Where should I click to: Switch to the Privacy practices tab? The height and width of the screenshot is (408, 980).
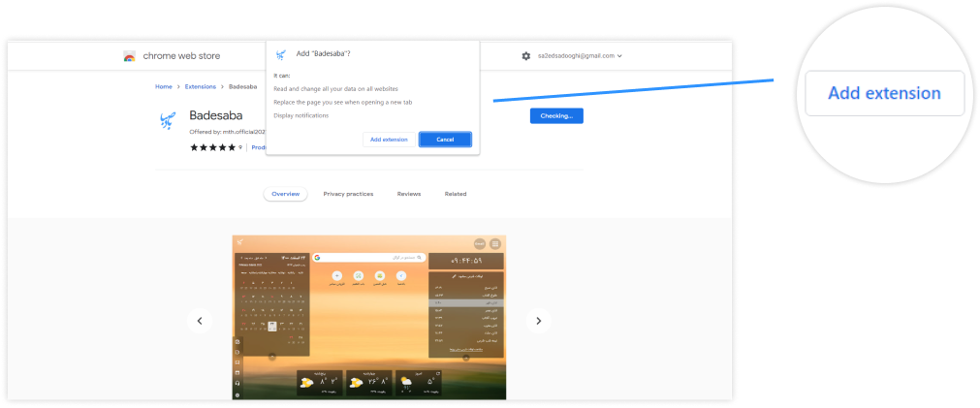point(348,194)
